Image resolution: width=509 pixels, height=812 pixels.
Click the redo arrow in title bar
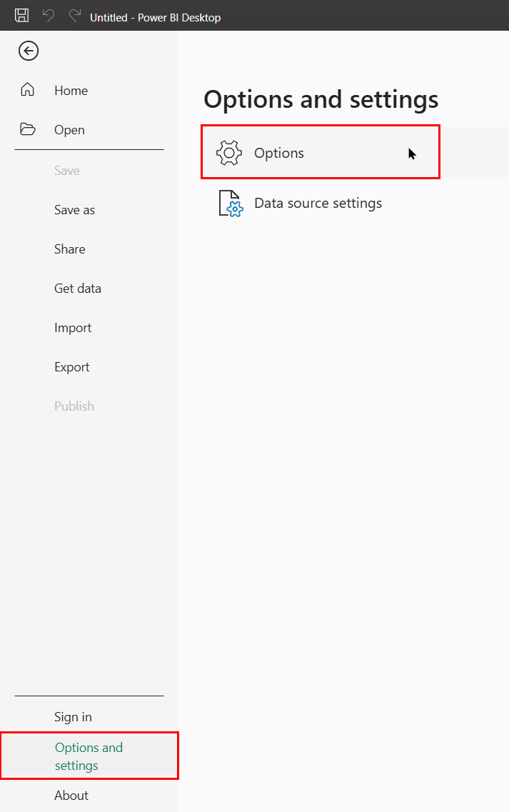[x=74, y=15]
